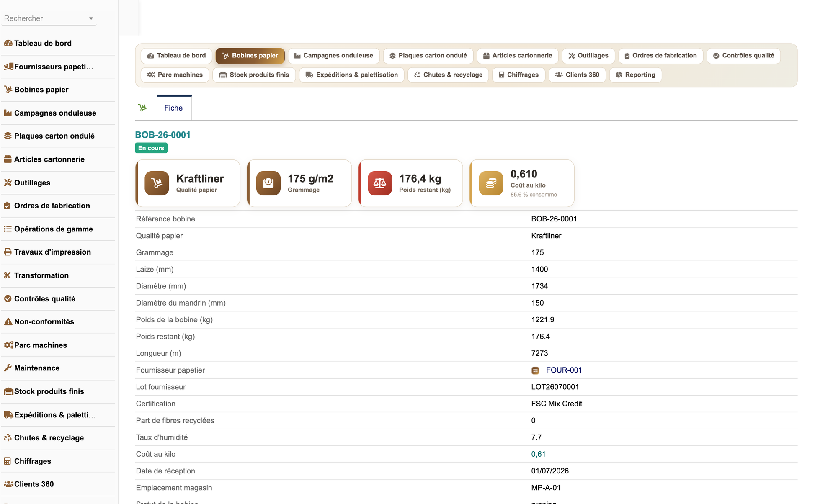This screenshot has height=504, width=815.
Task: Click the Transformation scissors icon
Action: coord(7,275)
